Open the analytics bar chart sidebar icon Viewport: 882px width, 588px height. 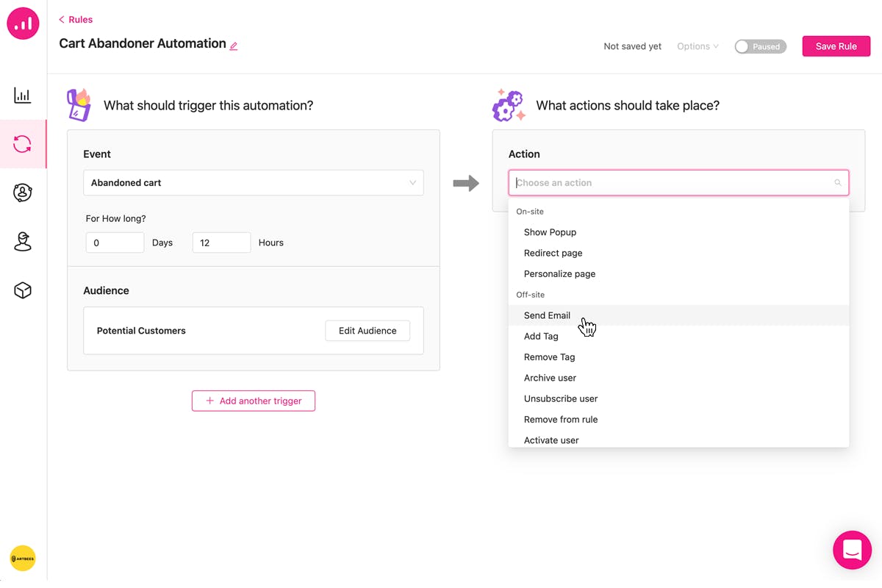[23, 96]
